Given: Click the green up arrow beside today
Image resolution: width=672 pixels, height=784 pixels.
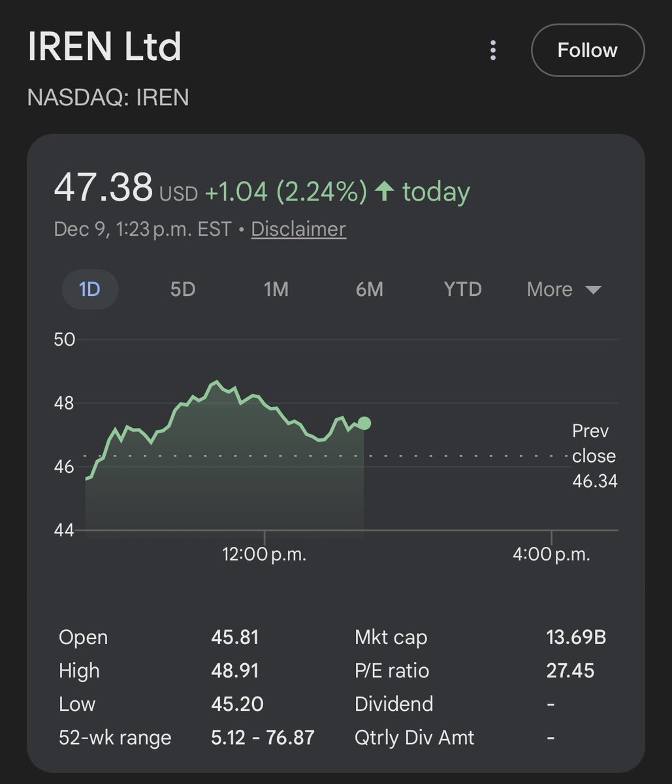Looking at the screenshot, I should coord(385,191).
